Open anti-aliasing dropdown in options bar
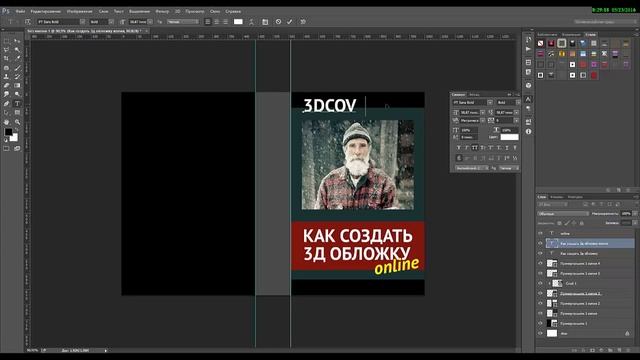This screenshot has width=640, height=360. [x=183, y=22]
